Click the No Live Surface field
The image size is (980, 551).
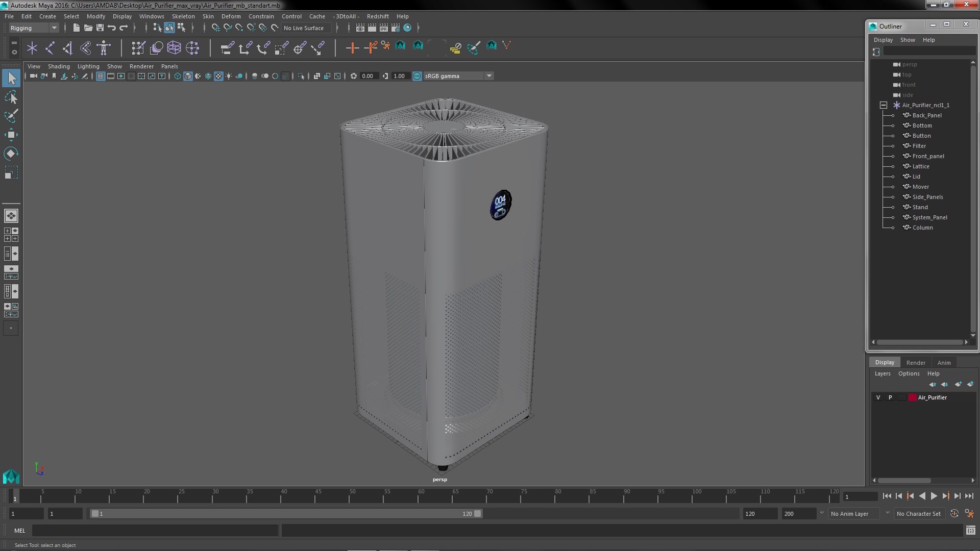click(x=306, y=28)
